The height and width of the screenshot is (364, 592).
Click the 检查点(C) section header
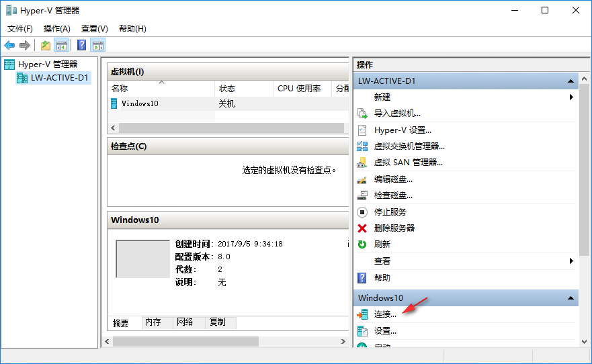point(228,146)
